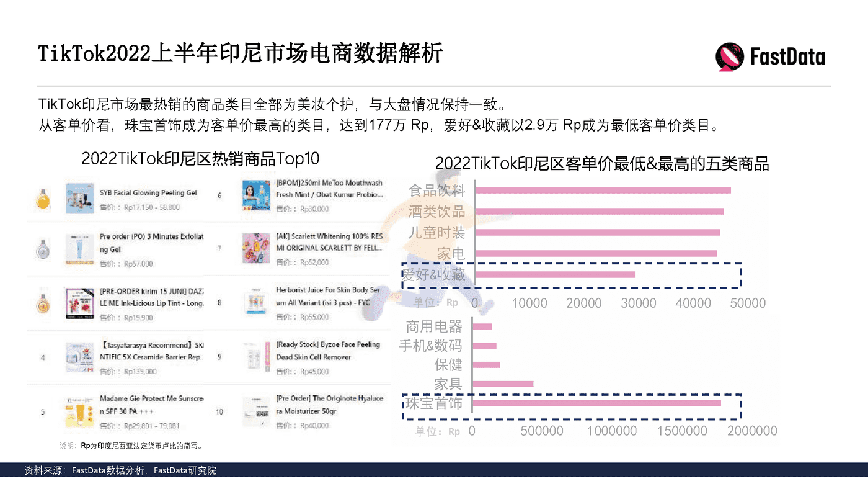Click the price 'Rp19.900'

pyautogui.click(x=138, y=318)
